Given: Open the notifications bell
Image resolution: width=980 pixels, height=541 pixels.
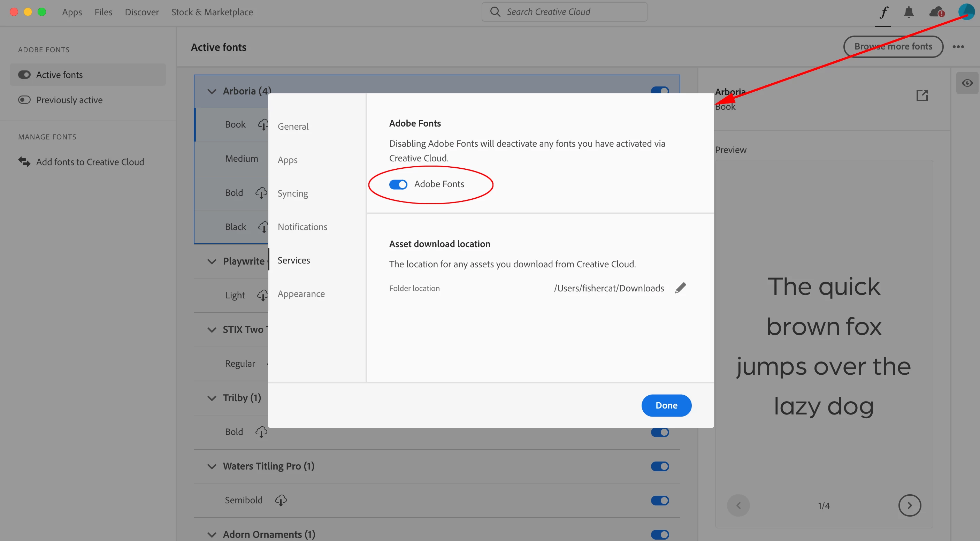Looking at the screenshot, I should point(909,12).
